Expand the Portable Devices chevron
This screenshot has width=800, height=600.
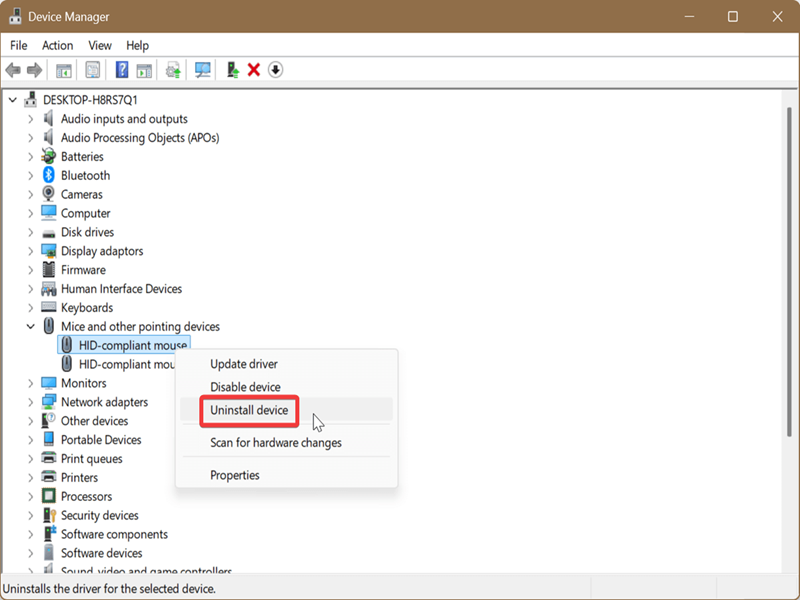31,440
